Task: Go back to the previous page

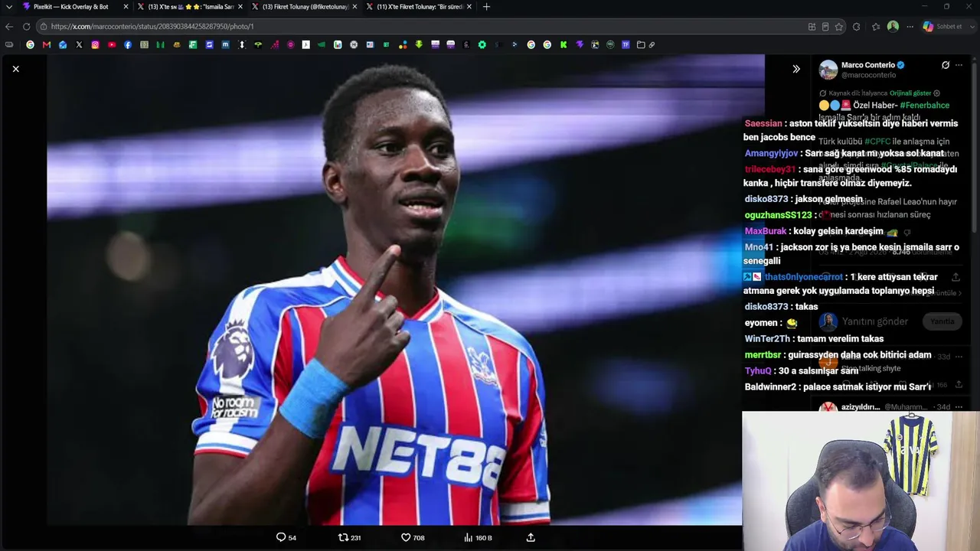Action: coord(9,26)
